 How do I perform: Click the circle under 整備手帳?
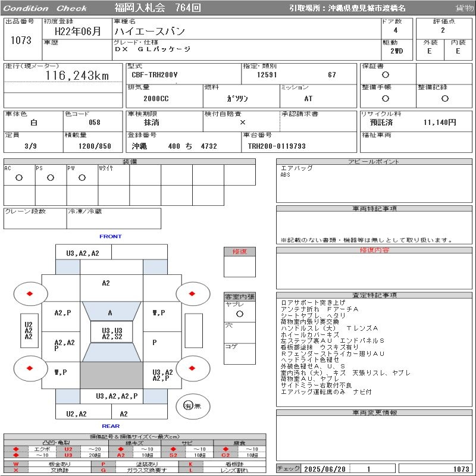[x=386, y=98]
